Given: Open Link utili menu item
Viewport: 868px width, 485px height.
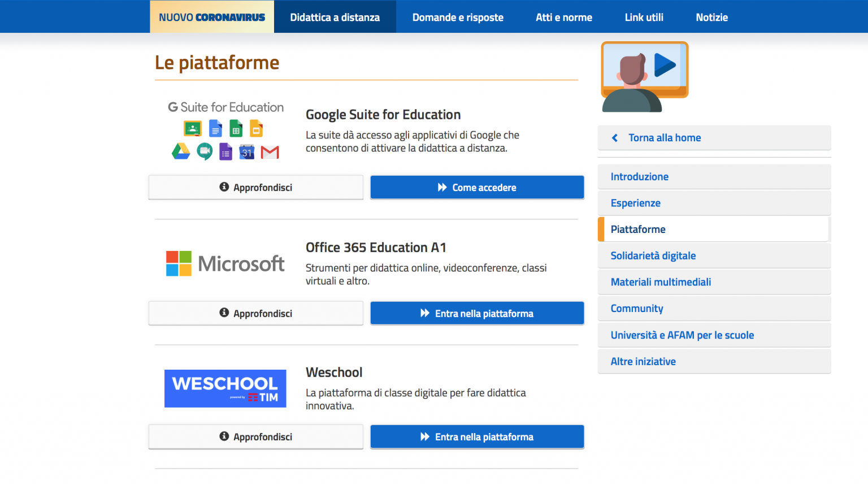Looking at the screenshot, I should point(644,17).
